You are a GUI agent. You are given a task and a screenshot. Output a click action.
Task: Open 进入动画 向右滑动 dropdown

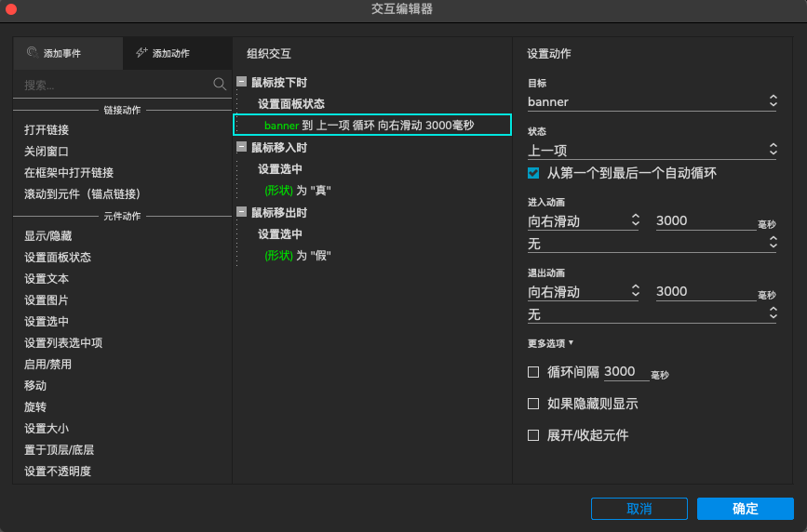tap(583, 221)
